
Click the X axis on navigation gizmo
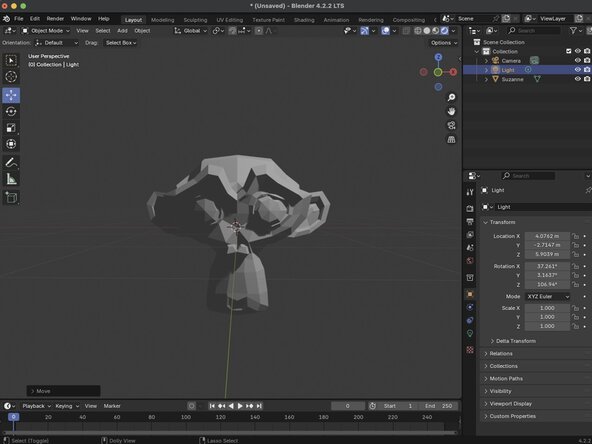pyautogui.click(x=453, y=72)
